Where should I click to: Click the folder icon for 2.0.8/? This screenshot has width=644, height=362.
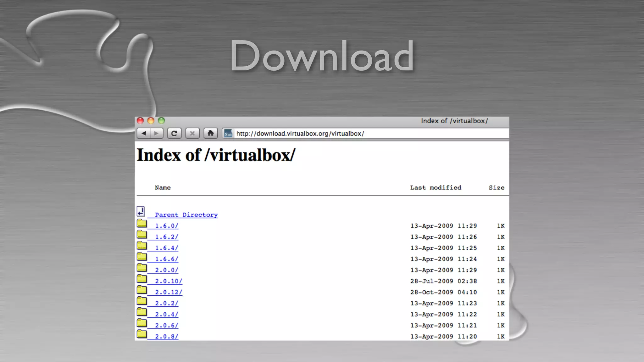[x=142, y=334]
